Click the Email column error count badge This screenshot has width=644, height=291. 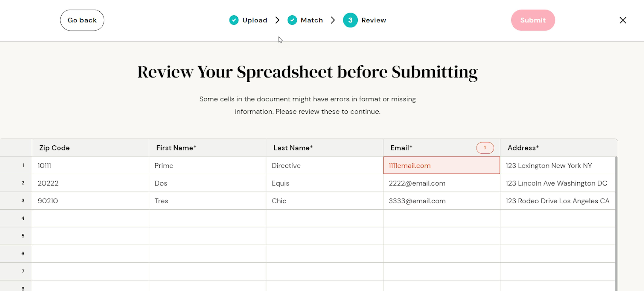click(485, 148)
